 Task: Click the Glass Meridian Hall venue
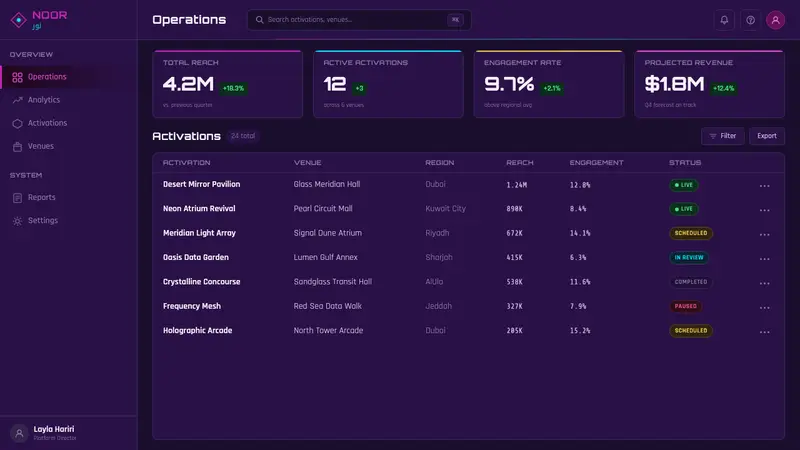327,185
